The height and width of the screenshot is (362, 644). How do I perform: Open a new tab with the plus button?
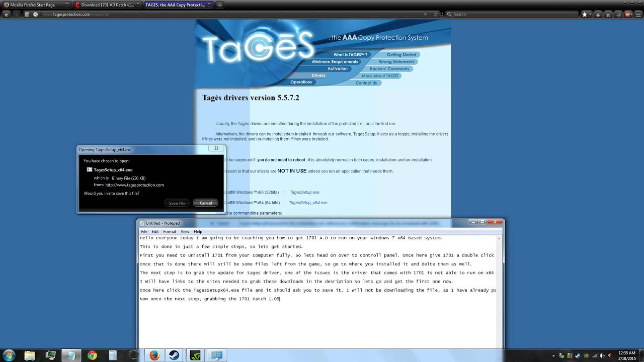tap(220, 5)
